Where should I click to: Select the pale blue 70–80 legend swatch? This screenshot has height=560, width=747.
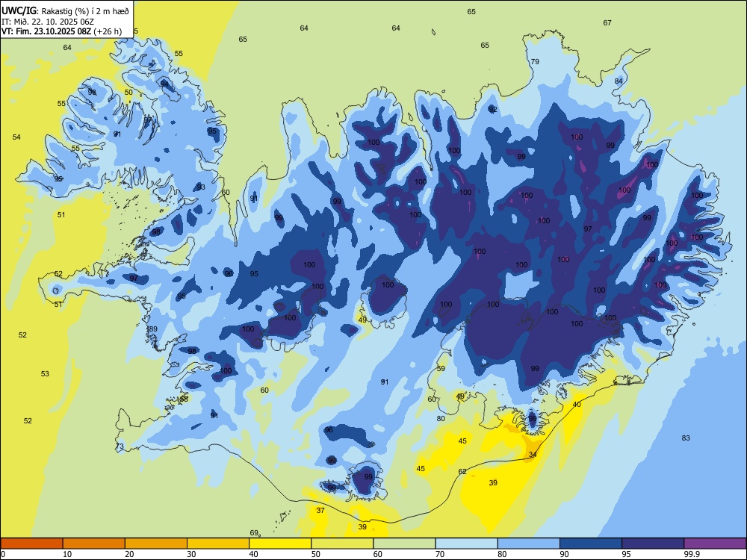[x=467, y=544]
